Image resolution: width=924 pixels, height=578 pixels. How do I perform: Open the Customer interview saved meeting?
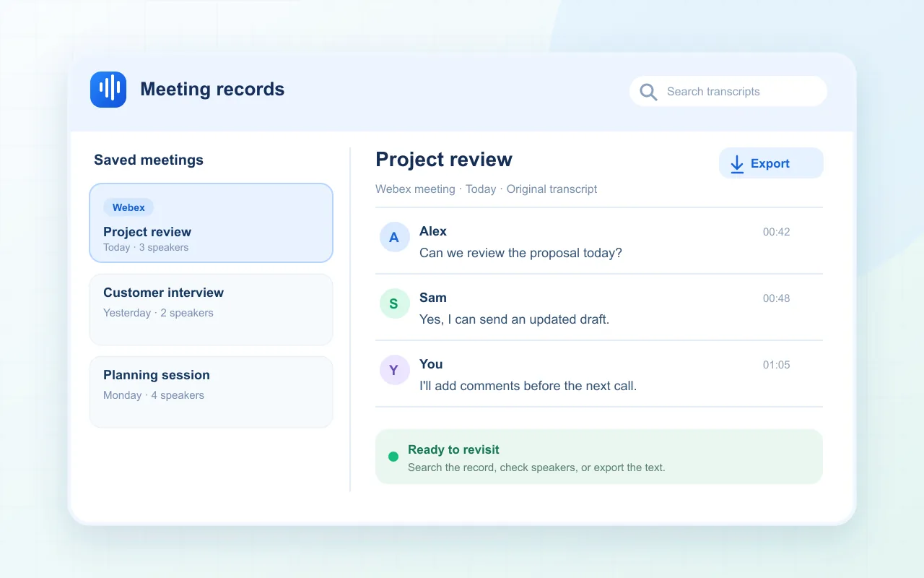211,309
